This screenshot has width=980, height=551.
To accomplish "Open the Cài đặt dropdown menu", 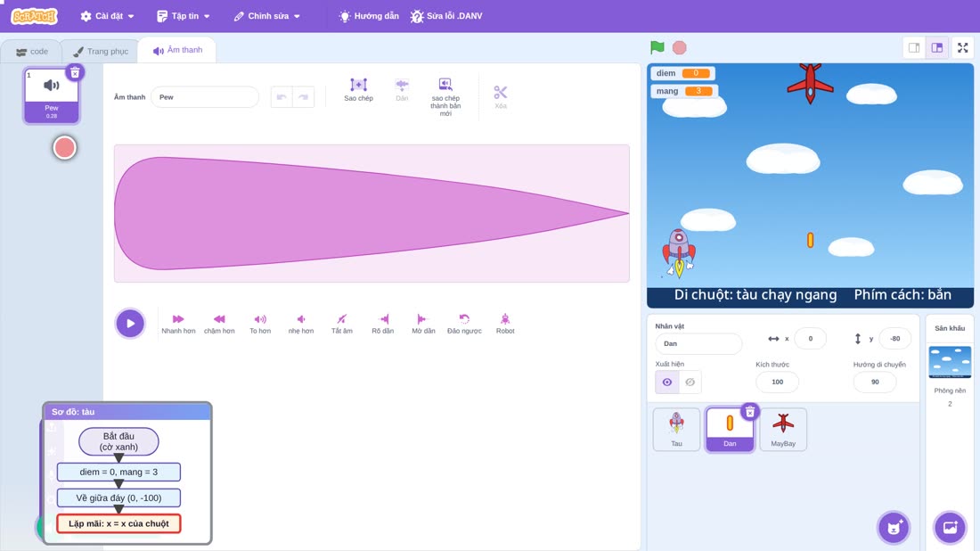I will (x=107, y=16).
